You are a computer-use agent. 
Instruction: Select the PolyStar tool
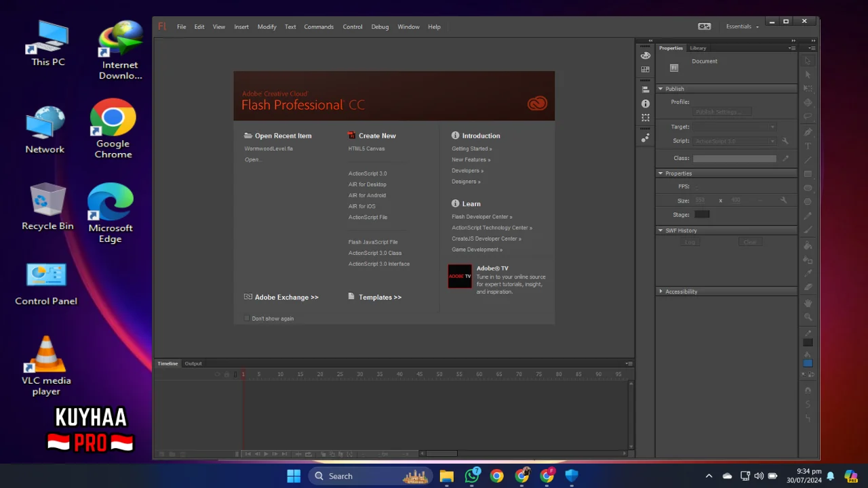[808, 202]
